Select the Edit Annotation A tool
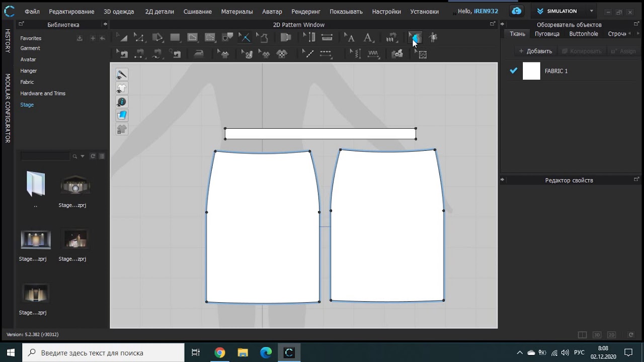 350,38
